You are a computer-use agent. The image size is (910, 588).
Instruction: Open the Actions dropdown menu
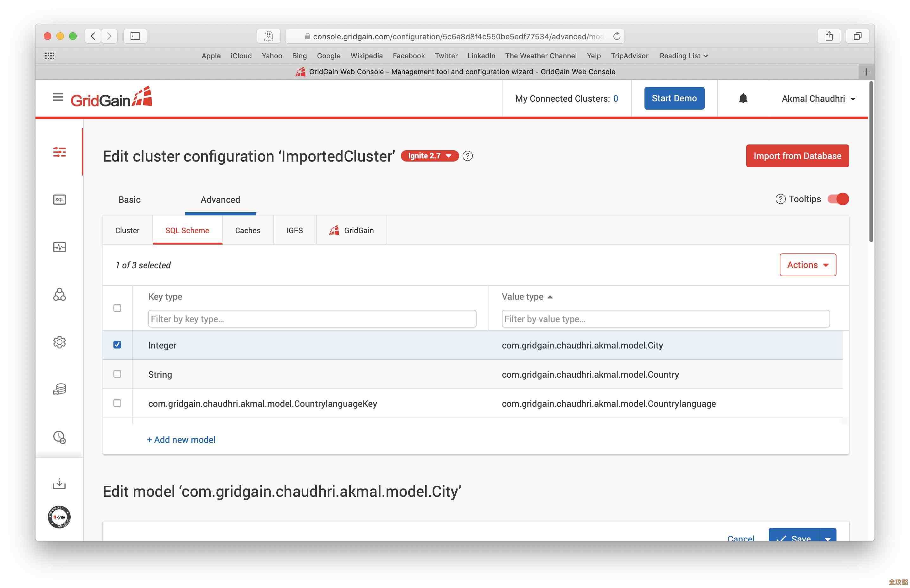coord(807,265)
